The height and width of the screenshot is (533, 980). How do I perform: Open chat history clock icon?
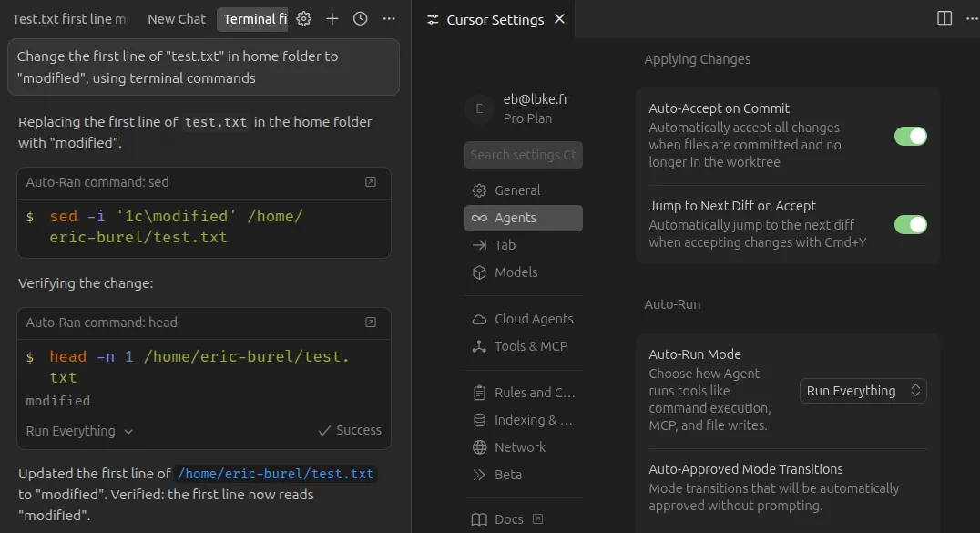[361, 19]
